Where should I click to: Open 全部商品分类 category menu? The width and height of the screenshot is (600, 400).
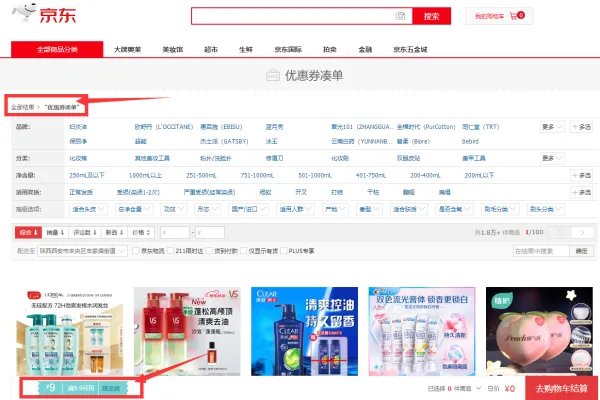tap(57, 49)
